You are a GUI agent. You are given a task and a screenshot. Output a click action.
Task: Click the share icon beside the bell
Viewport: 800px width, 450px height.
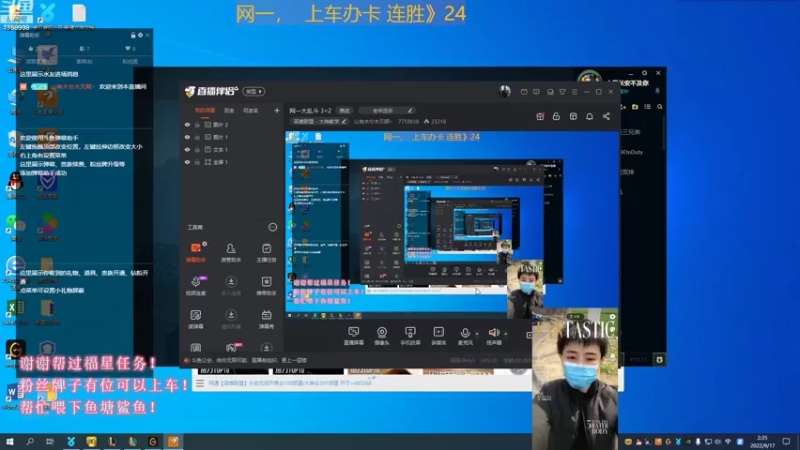pyautogui.click(x=606, y=116)
